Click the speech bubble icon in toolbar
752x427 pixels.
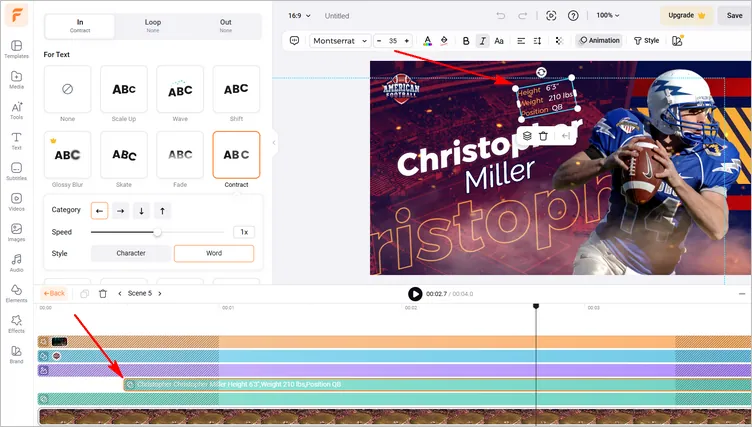coord(294,41)
